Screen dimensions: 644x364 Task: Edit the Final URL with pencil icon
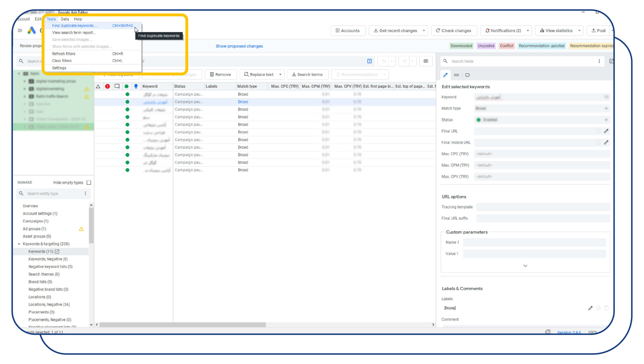[606, 131]
